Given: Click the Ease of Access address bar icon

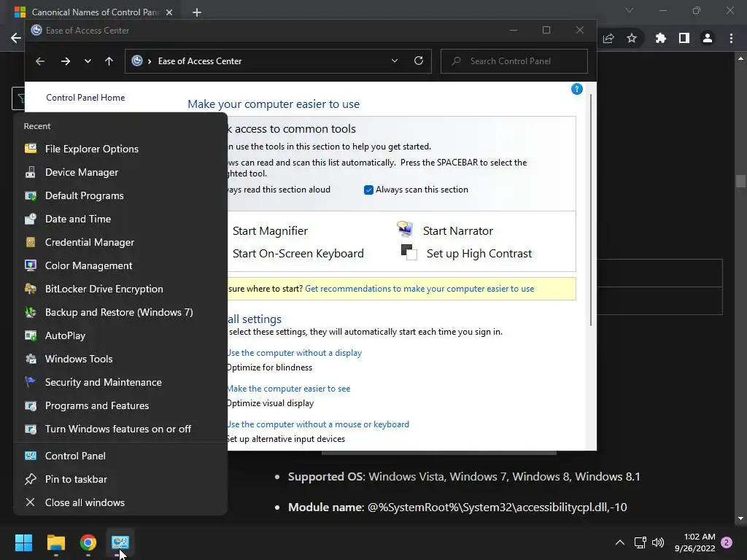Looking at the screenshot, I should tap(137, 61).
